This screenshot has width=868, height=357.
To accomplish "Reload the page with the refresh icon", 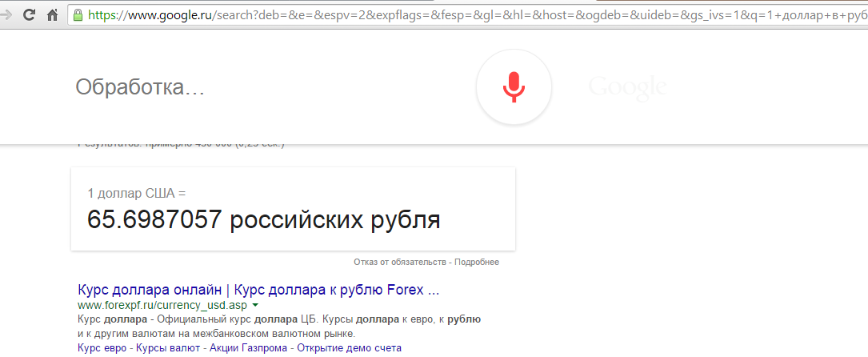I will [x=30, y=15].
